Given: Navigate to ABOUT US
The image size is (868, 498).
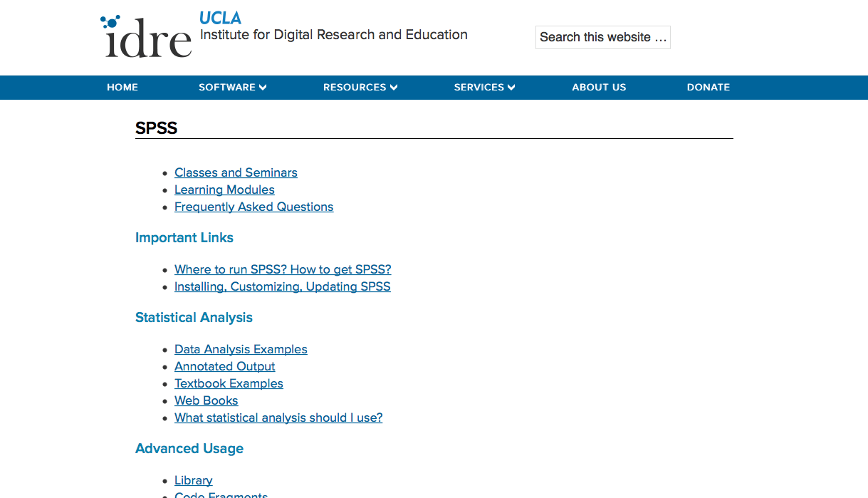Looking at the screenshot, I should (x=599, y=87).
